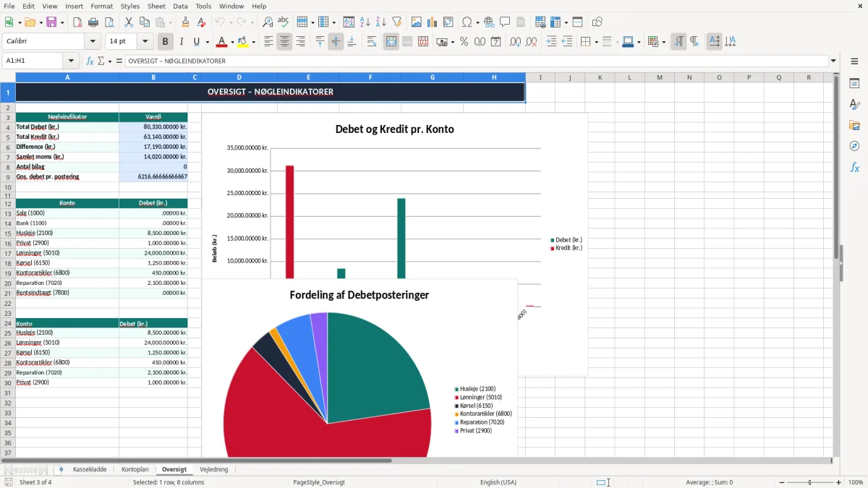This screenshot has width=868, height=488.
Task: Click the Format as Date icon
Action: point(495,42)
